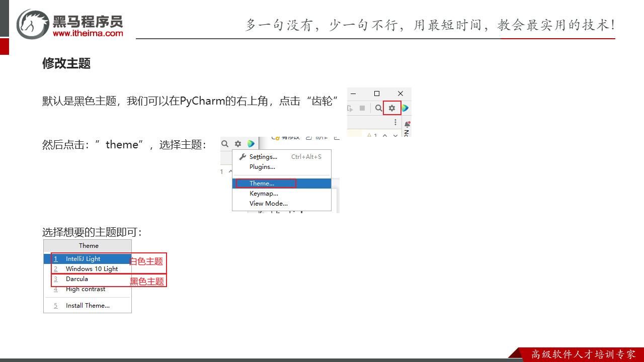Select the IntelliJ Light theme
The width and height of the screenshot is (644, 362).
pos(83,259)
